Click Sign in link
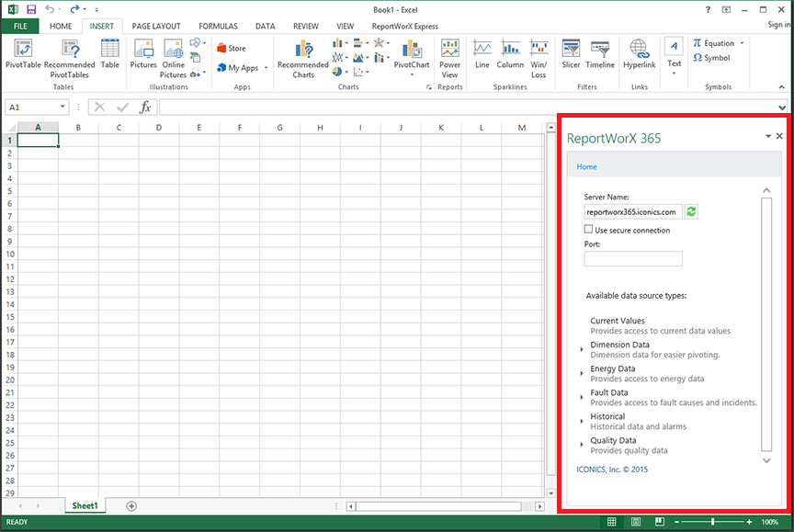794x532 pixels. (x=778, y=24)
